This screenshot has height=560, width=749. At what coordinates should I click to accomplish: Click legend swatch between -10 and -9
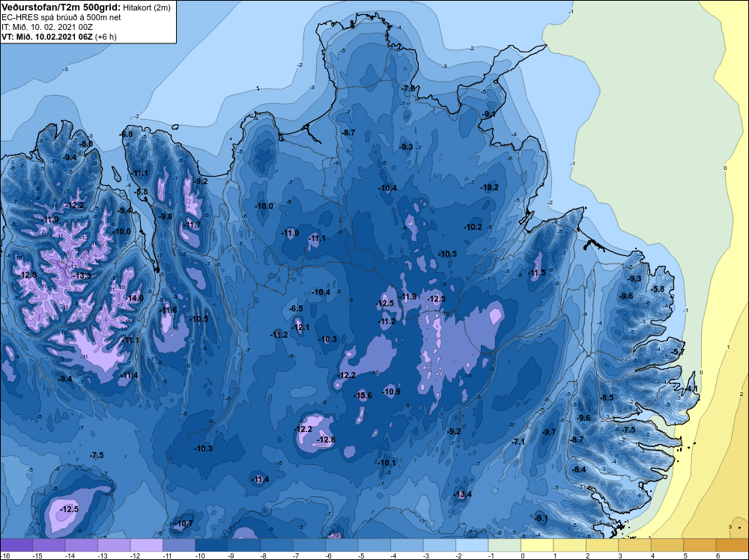coord(212,545)
